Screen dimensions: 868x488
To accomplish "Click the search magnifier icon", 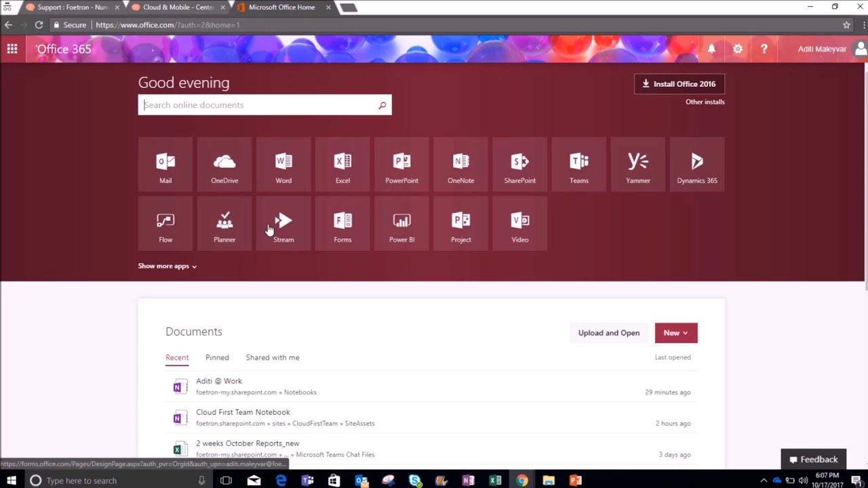I will pos(382,105).
